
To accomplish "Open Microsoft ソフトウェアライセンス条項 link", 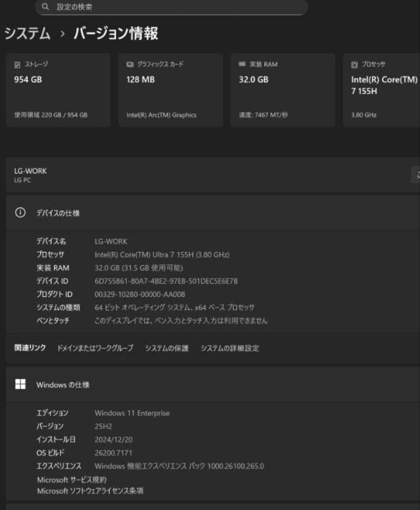I will click(x=90, y=491).
